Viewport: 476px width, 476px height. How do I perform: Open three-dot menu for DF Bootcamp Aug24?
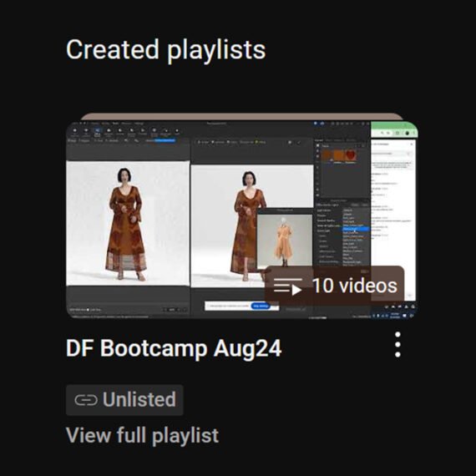click(398, 345)
